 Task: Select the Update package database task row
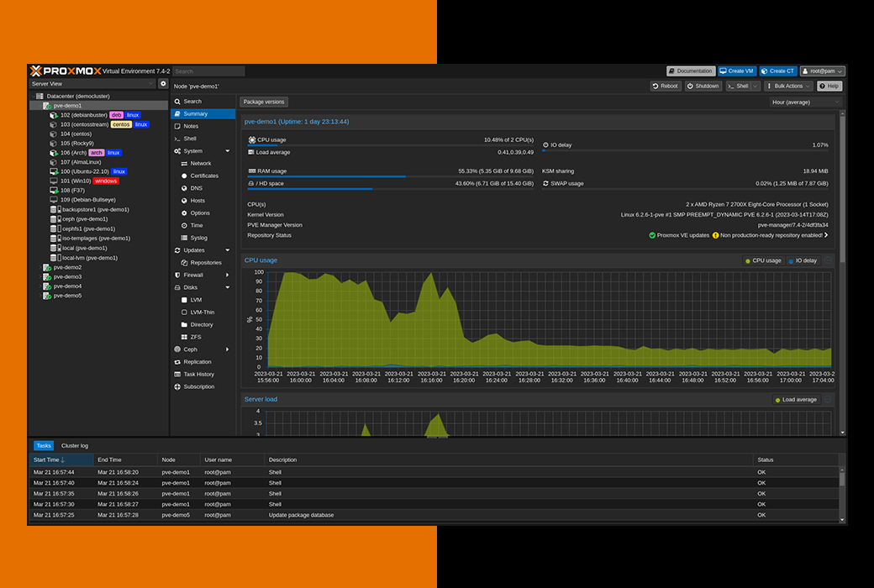pyautogui.click(x=434, y=515)
